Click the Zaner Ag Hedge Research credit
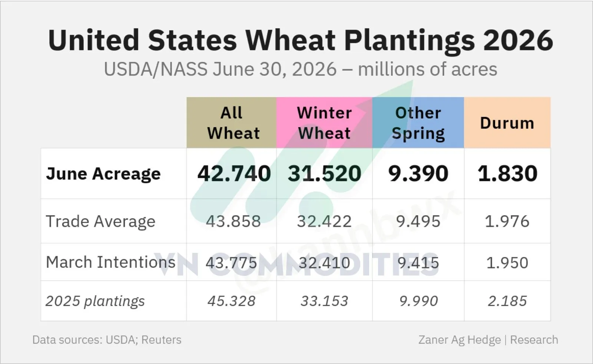The width and height of the screenshot is (593, 364). pyautogui.click(x=488, y=340)
